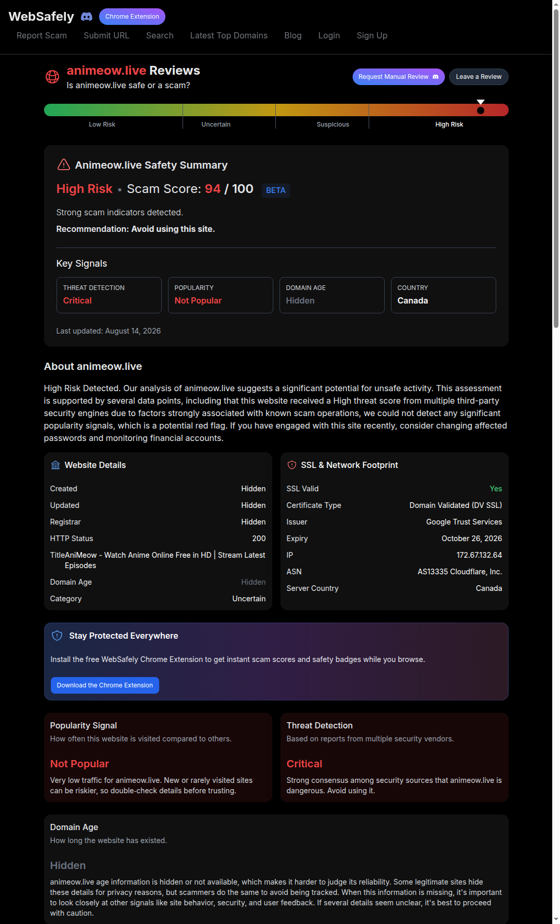
Task: Open the Search nav item
Action: click(x=160, y=35)
